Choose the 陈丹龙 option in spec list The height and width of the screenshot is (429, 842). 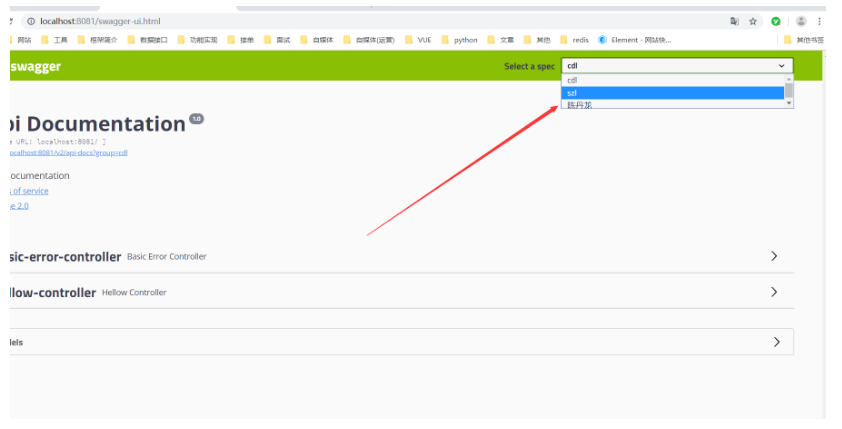(x=673, y=105)
